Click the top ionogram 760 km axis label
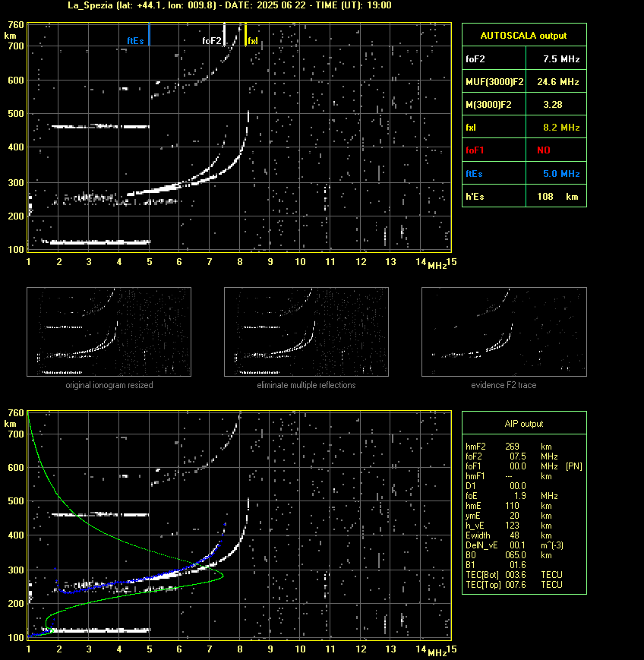 (x=16, y=25)
